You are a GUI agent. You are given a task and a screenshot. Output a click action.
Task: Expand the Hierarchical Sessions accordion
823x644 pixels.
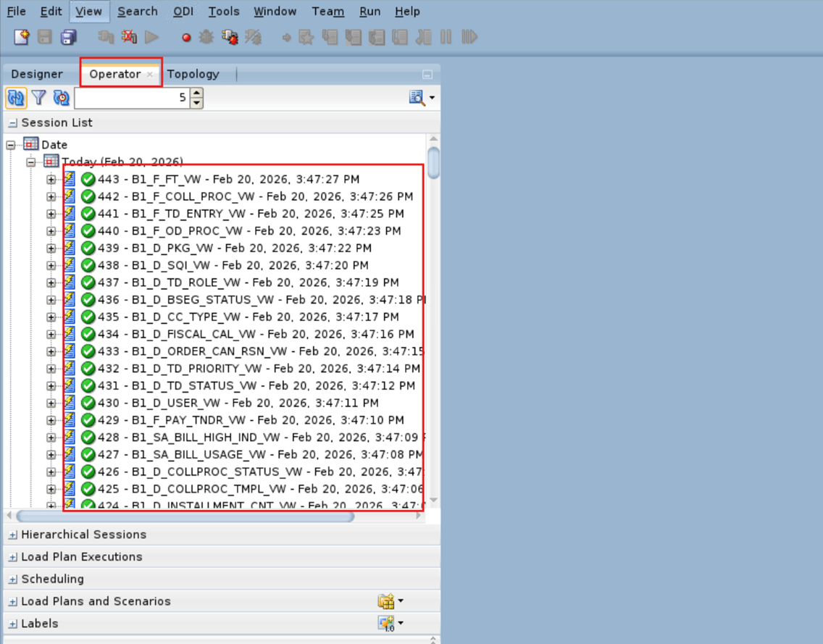click(x=12, y=535)
